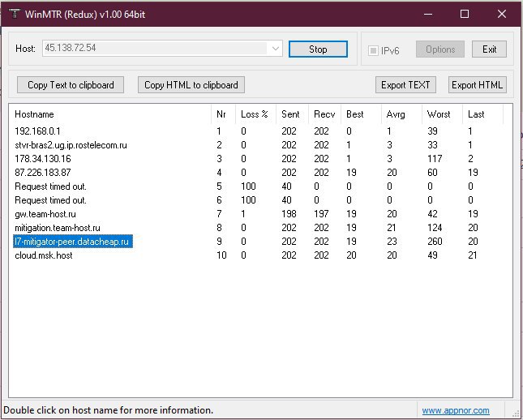523x420 pixels.
Task: Click the Avrg column header
Action: (x=401, y=114)
